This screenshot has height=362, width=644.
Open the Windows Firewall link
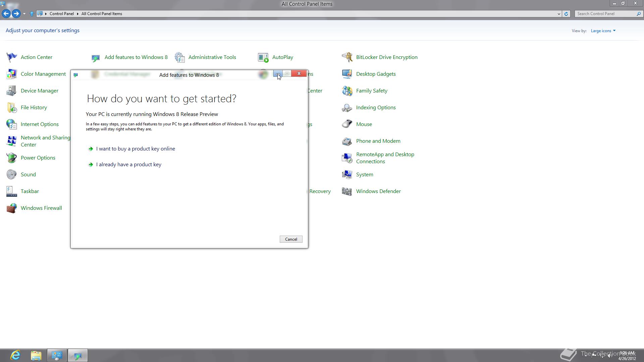(41, 208)
